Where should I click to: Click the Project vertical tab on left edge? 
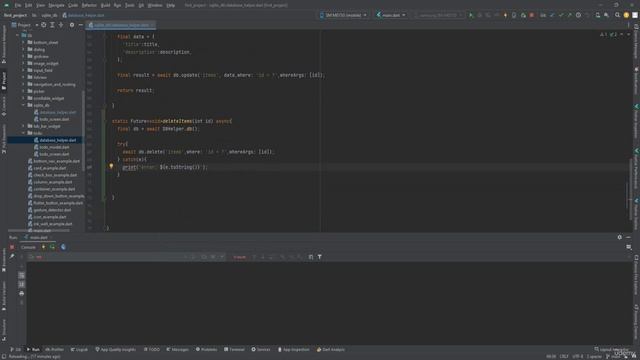click(4, 82)
